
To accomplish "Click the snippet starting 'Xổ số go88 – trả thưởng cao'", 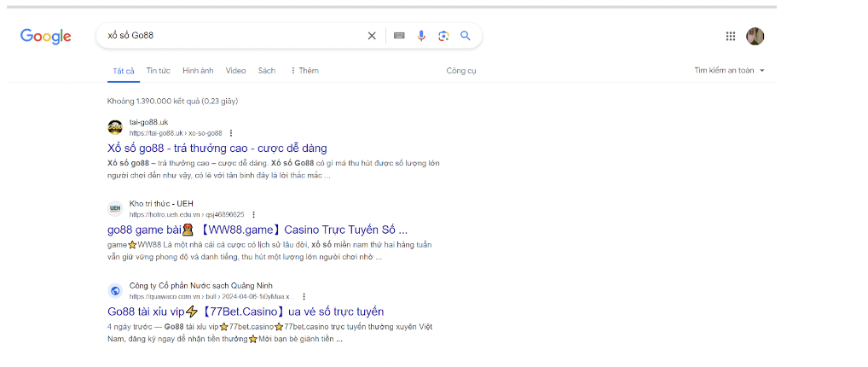I will [x=274, y=169].
